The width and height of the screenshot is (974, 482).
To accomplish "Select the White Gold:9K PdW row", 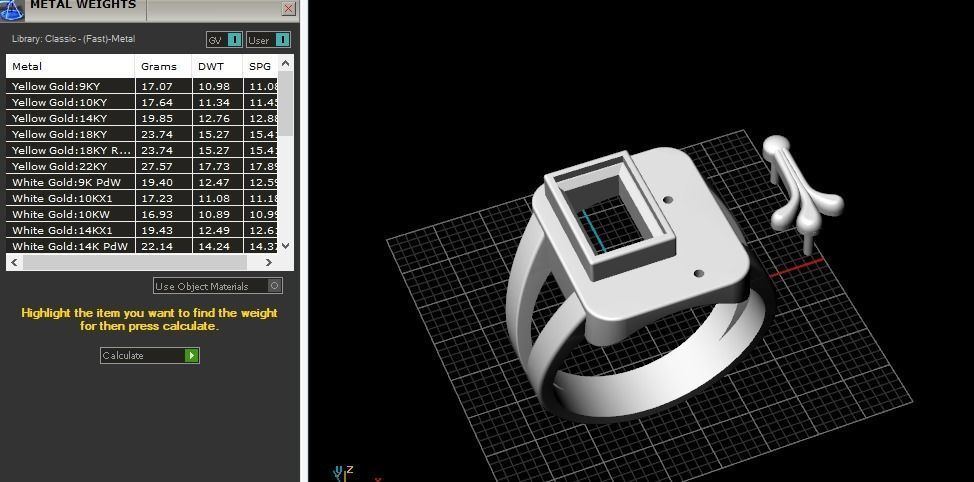I will point(142,183).
